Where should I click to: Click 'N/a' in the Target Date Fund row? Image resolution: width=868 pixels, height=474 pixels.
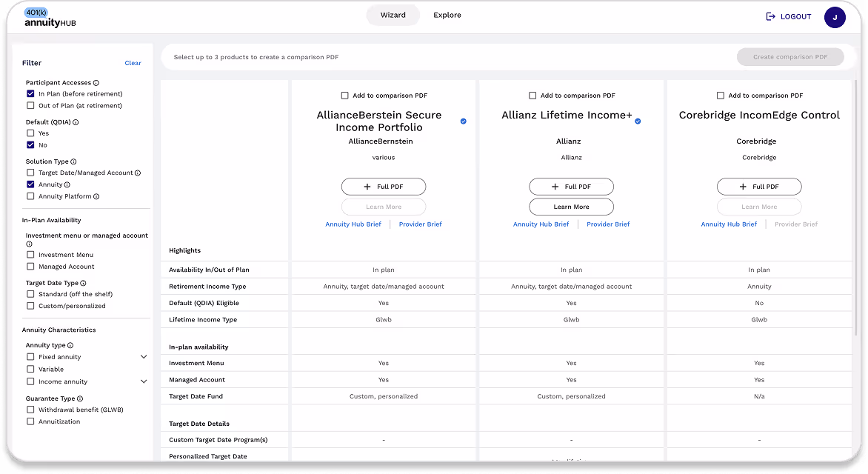(x=759, y=396)
